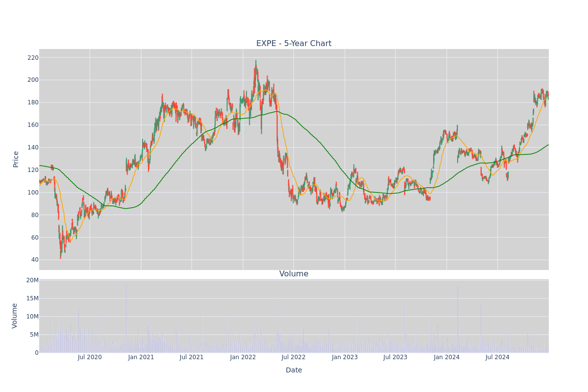Screen dimensions: 588x392
Task: Click the 100 price tick label
Action: tap(33, 193)
